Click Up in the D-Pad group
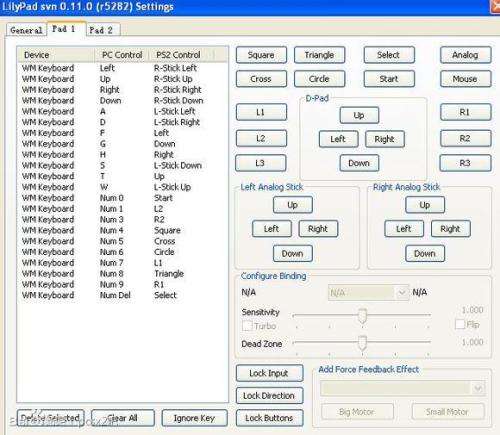500x435 pixels. [359, 115]
